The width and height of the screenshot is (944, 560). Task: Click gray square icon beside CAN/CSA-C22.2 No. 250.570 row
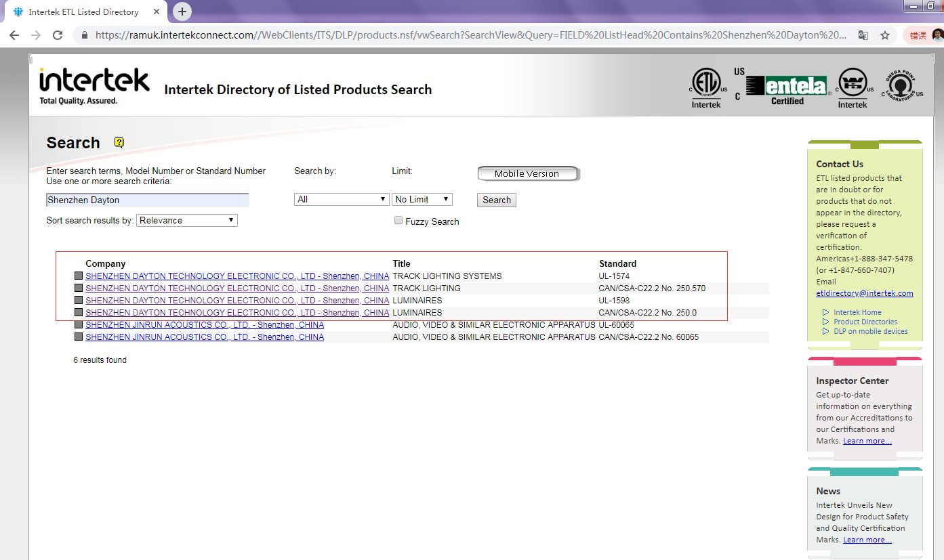[78, 288]
